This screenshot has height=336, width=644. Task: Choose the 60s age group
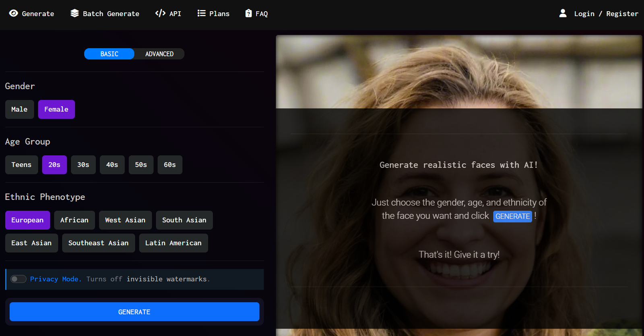click(x=170, y=165)
